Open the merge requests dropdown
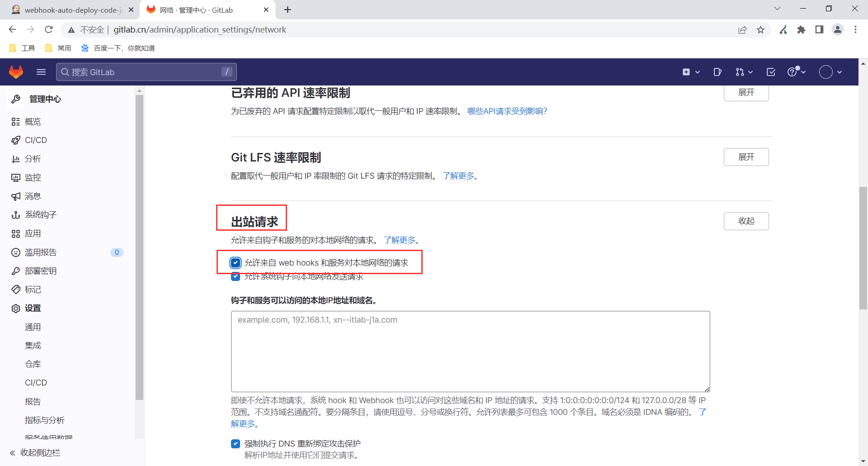The width and height of the screenshot is (868, 466). pyautogui.click(x=744, y=72)
